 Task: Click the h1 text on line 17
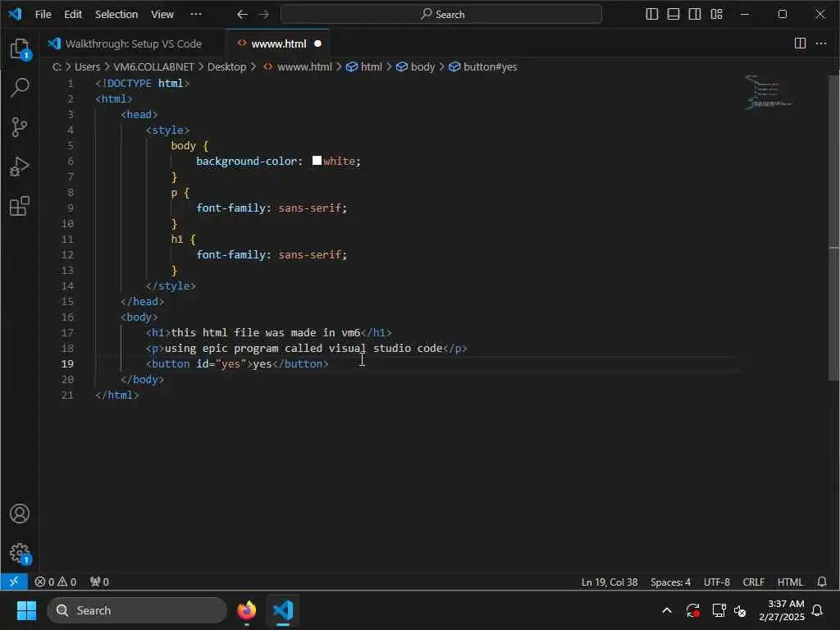(266, 333)
